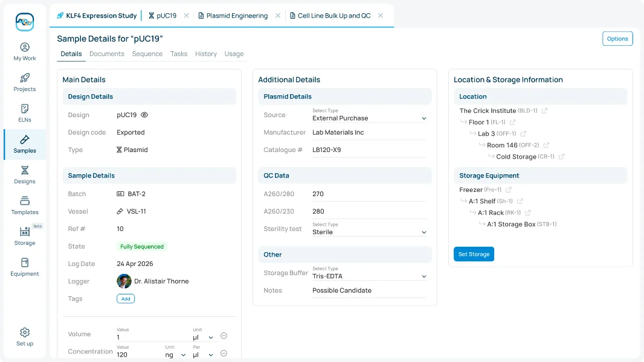The image size is (644, 362).
Task: Open the Designs section
Action: (25, 175)
